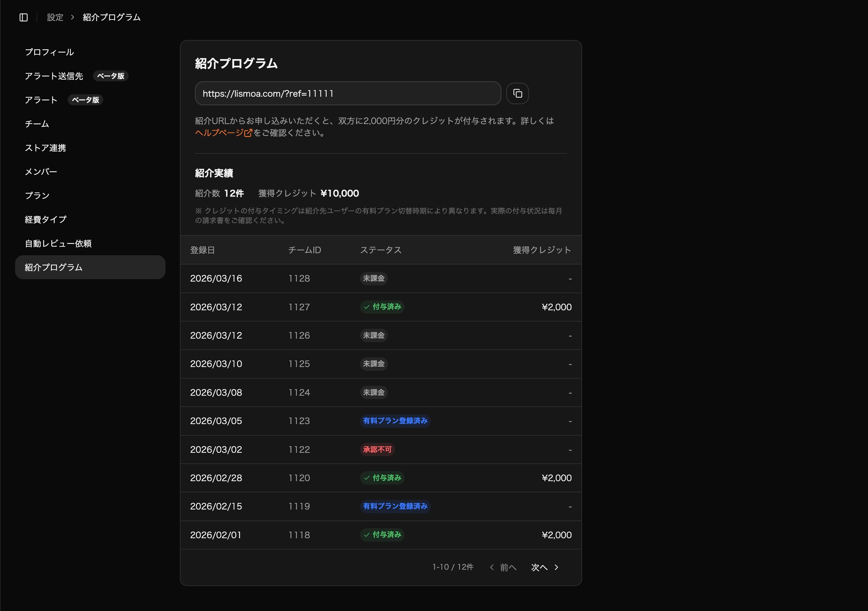Click date 2026/03/16 in the table

pyautogui.click(x=216, y=278)
